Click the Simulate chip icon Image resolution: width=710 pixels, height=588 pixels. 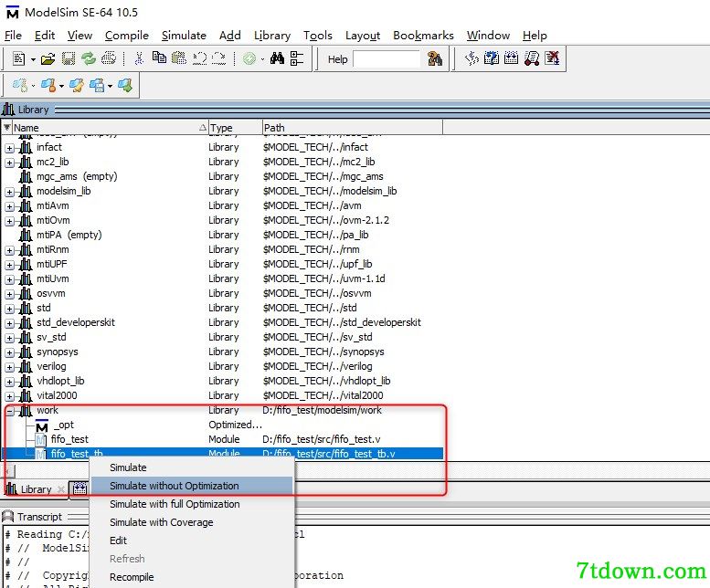click(511, 58)
